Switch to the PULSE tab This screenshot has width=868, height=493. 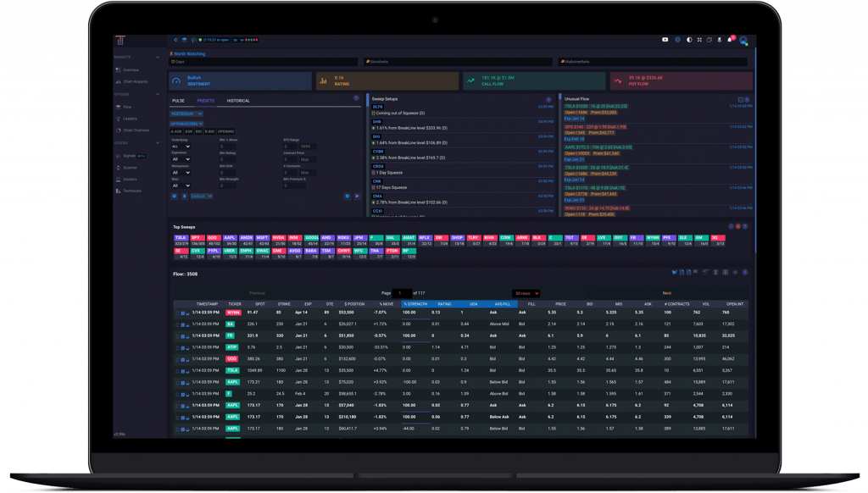178,101
